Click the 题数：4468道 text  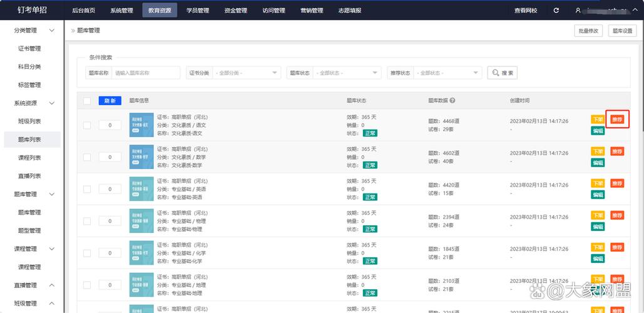coord(444,121)
